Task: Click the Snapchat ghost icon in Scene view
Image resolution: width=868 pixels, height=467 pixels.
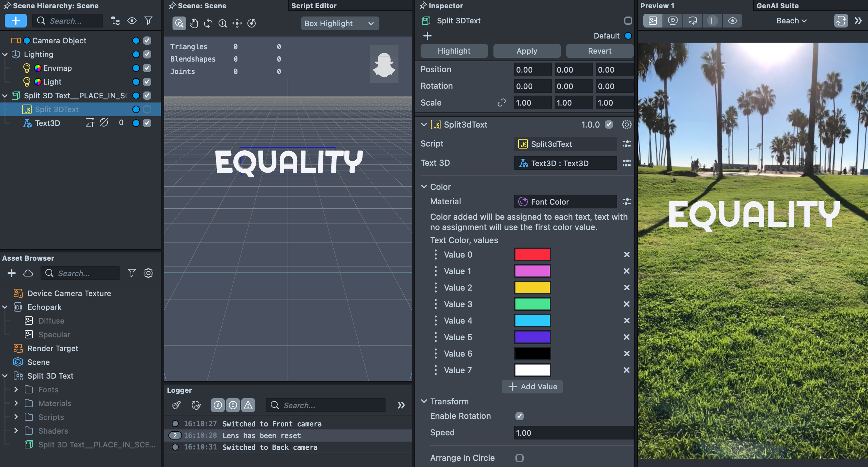Action: pos(384,64)
